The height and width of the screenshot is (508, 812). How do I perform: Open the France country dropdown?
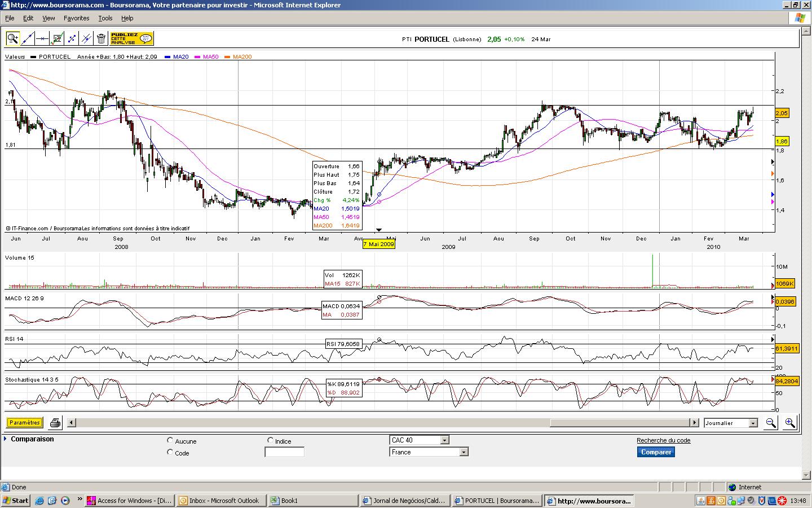(429, 452)
